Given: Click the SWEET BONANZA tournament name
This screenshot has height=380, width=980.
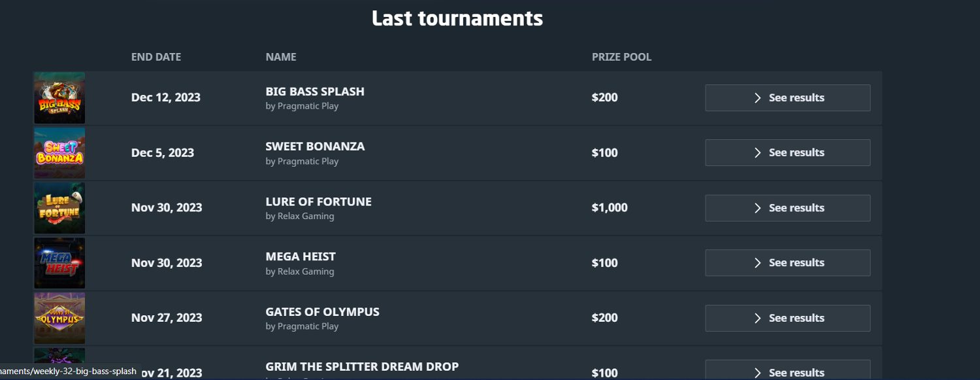Looking at the screenshot, I should click(x=315, y=147).
